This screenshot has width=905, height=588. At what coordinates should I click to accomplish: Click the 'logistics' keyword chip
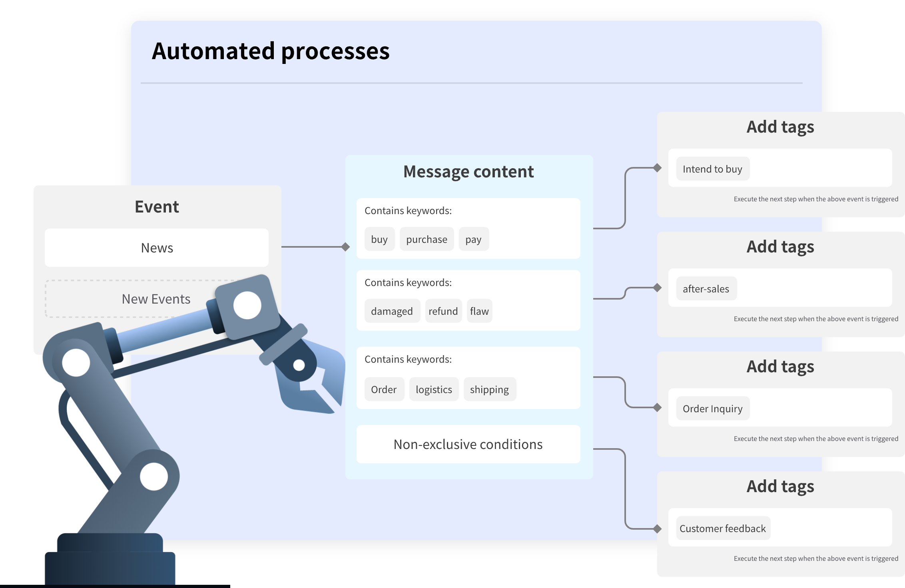[x=434, y=389]
